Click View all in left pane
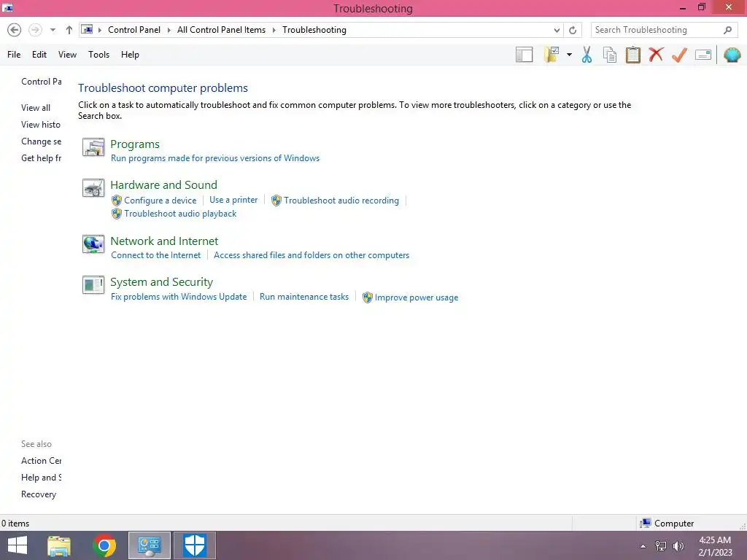747x560 pixels. coord(36,108)
